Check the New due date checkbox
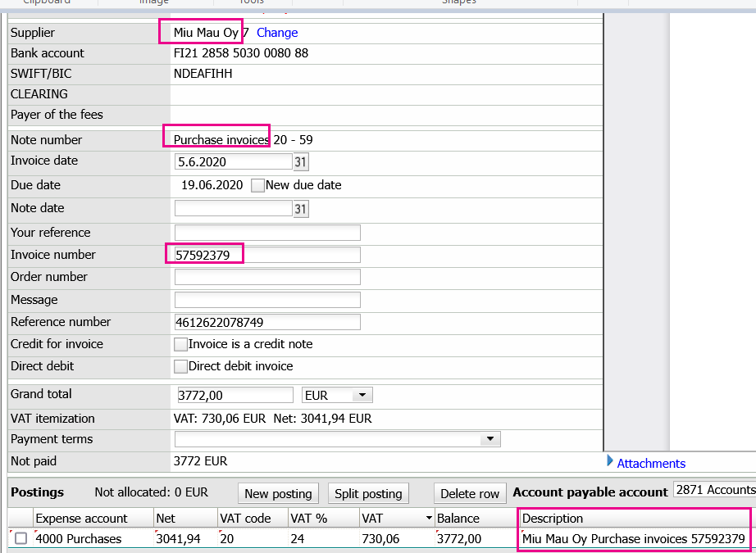This screenshot has width=756, height=553. (257, 185)
